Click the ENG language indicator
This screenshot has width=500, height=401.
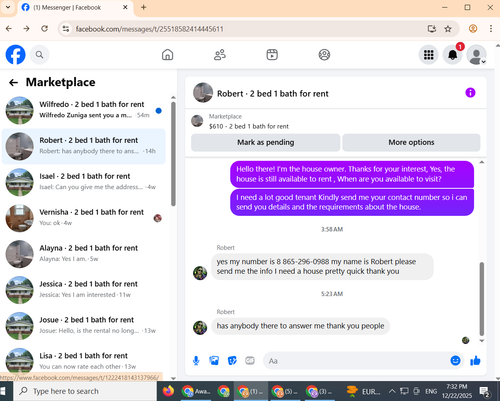tap(431, 391)
